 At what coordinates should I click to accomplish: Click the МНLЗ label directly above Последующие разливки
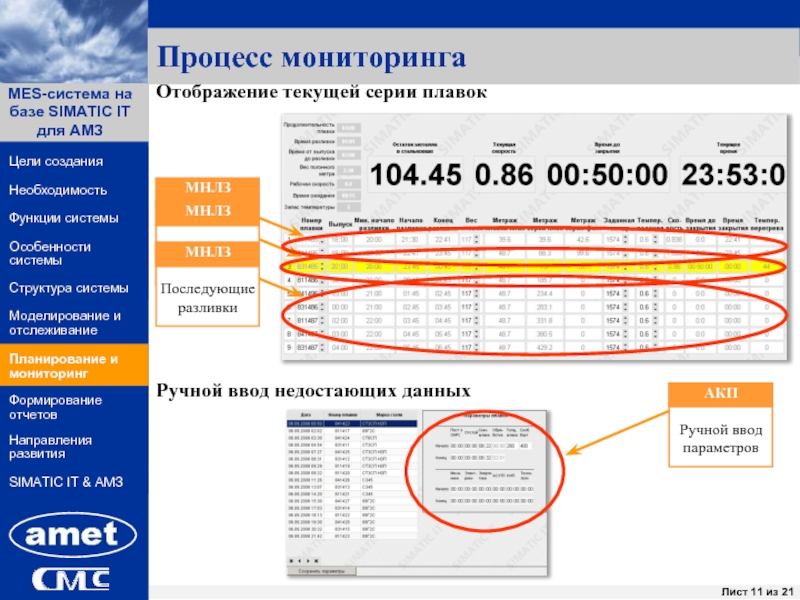(x=208, y=252)
